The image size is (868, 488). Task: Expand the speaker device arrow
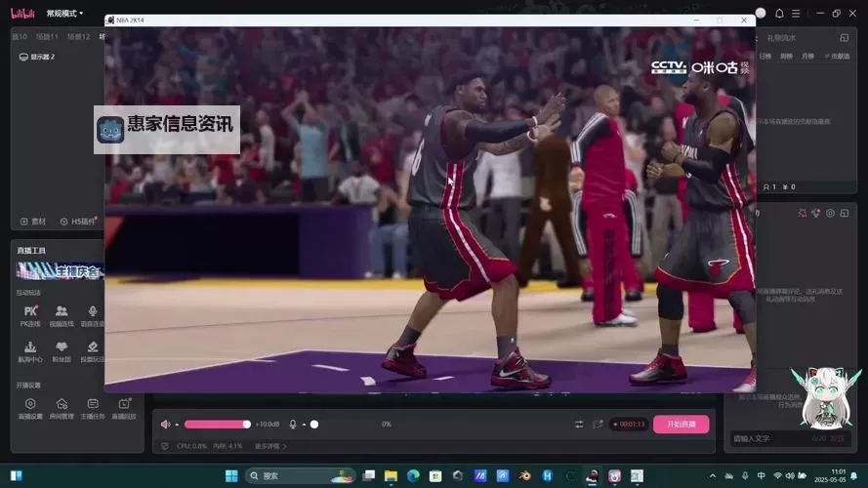point(177,425)
